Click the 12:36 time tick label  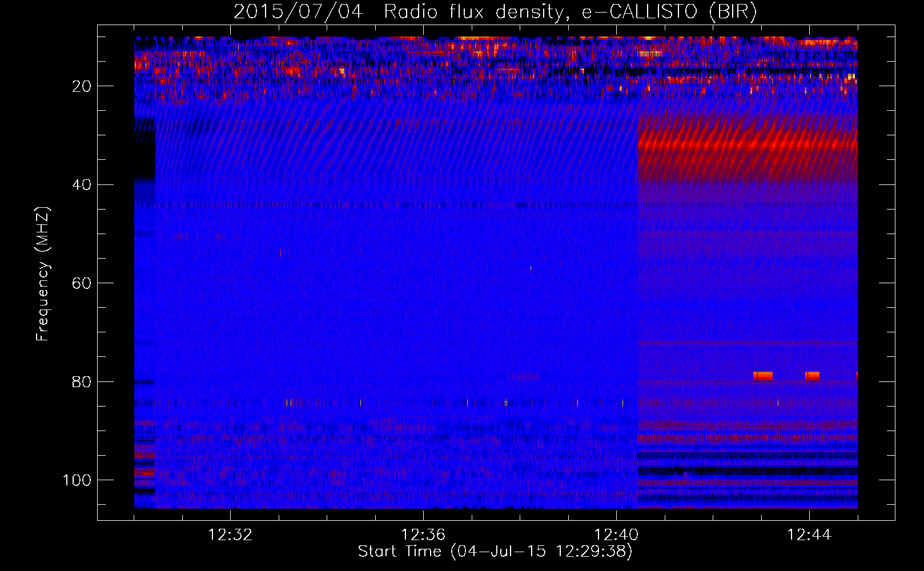click(423, 535)
